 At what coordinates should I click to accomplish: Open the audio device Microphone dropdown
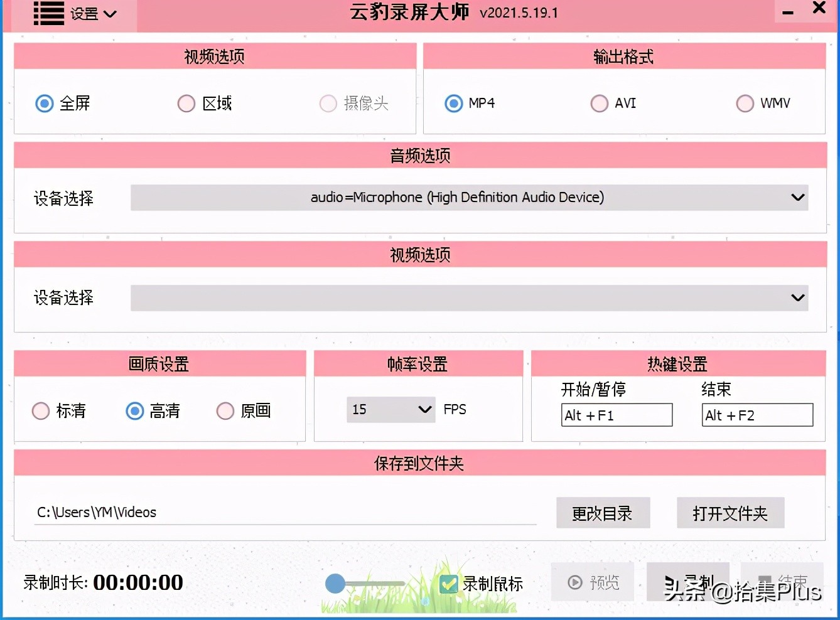click(x=469, y=197)
